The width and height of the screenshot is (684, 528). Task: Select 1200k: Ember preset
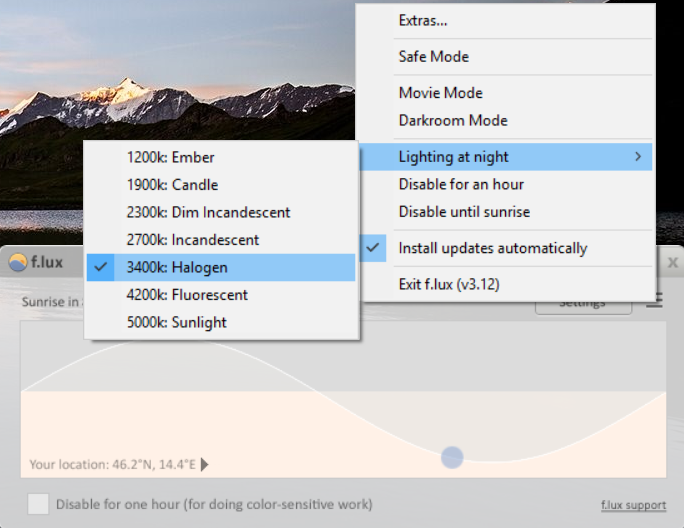point(221,158)
